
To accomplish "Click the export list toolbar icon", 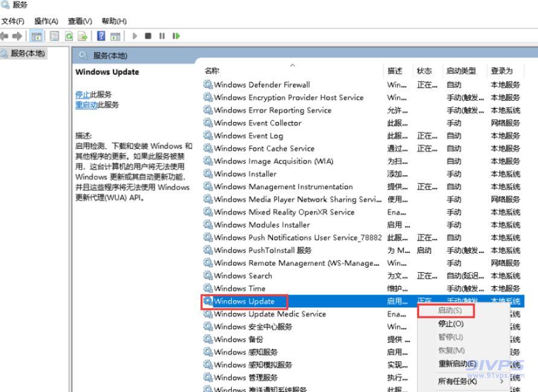I will tap(83, 36).
